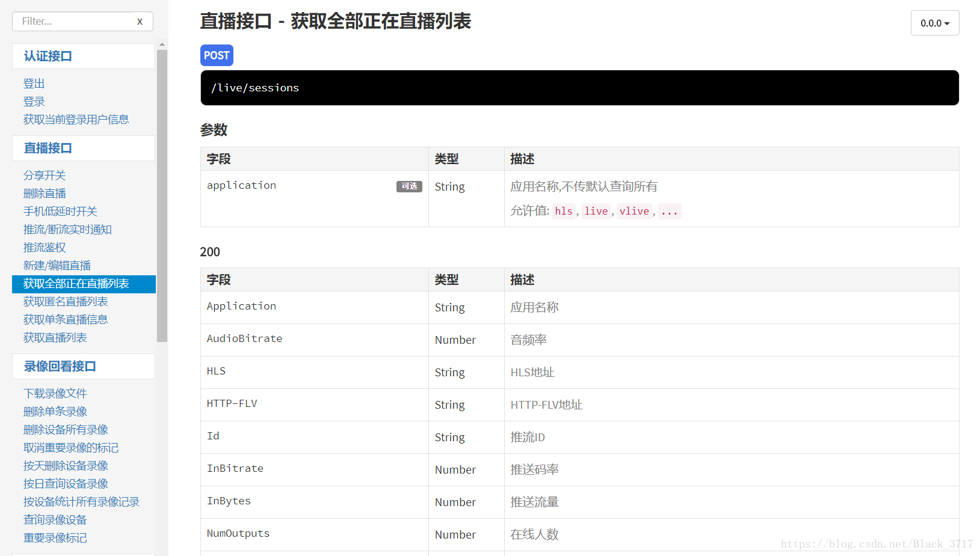Click the InBytes response field

tap(229, 501)
